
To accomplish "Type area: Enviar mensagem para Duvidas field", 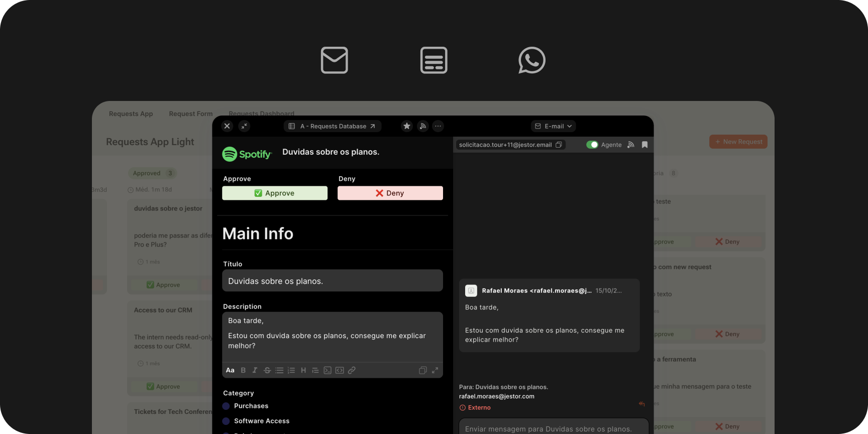I will pos(554,427).
